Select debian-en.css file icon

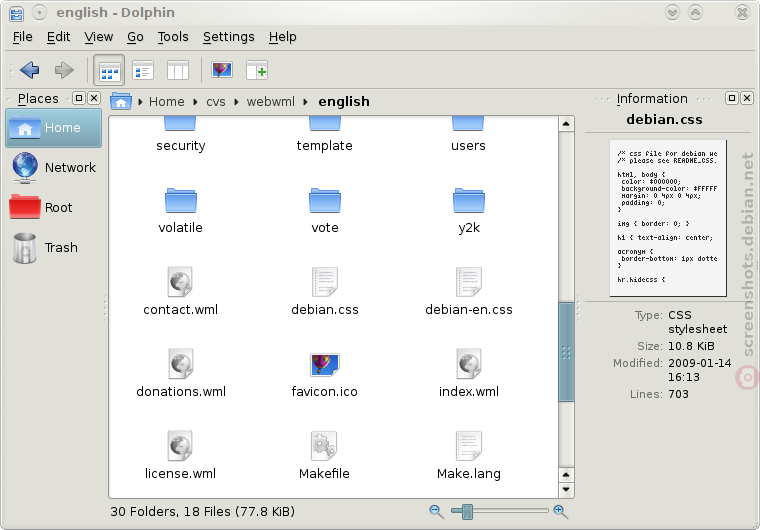[469, 282]
